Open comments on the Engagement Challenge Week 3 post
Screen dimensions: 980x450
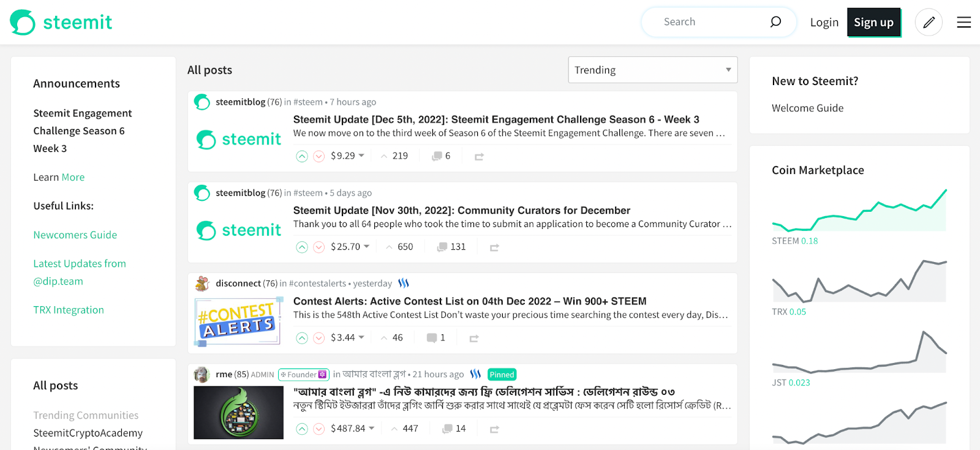tap(441, 156)
